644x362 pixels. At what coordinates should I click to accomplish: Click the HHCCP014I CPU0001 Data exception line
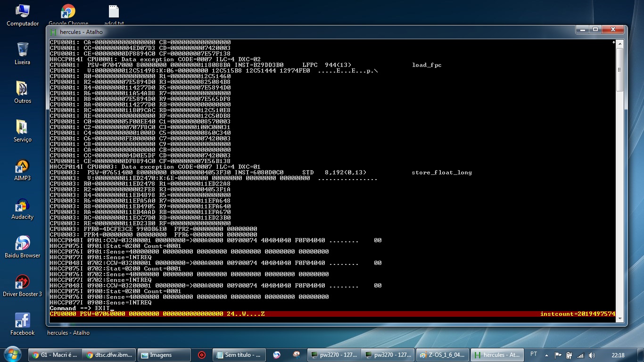pyautogui.click(x=155, y=59)
